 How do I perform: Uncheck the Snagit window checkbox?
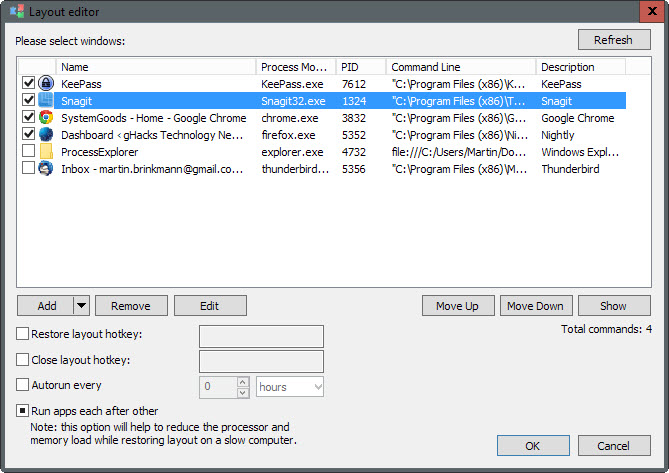[x=29, y=100]
